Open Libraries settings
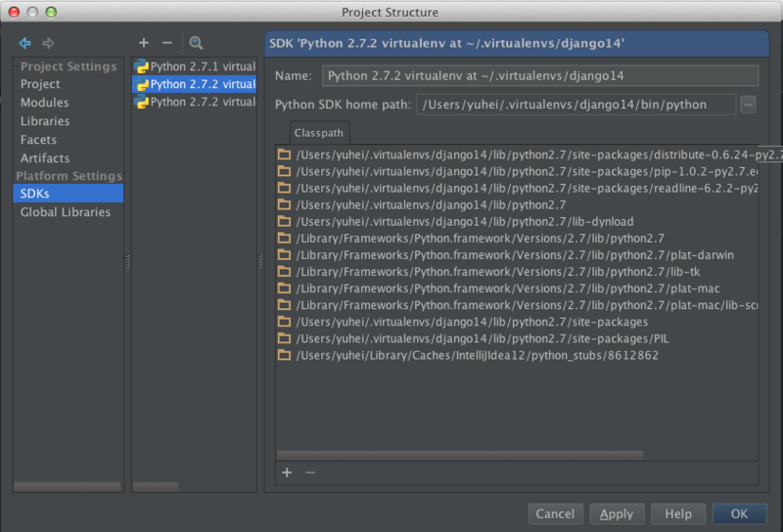783x532 pixels. point(45,120)
